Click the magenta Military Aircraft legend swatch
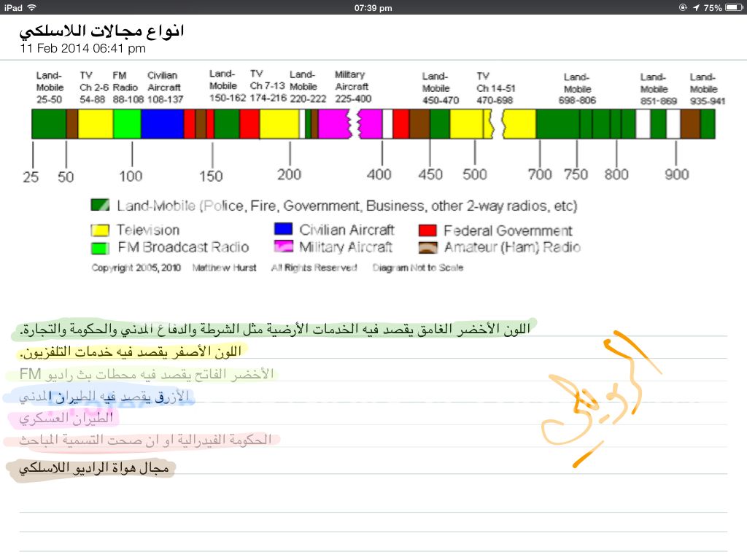 tap(284, 247)
